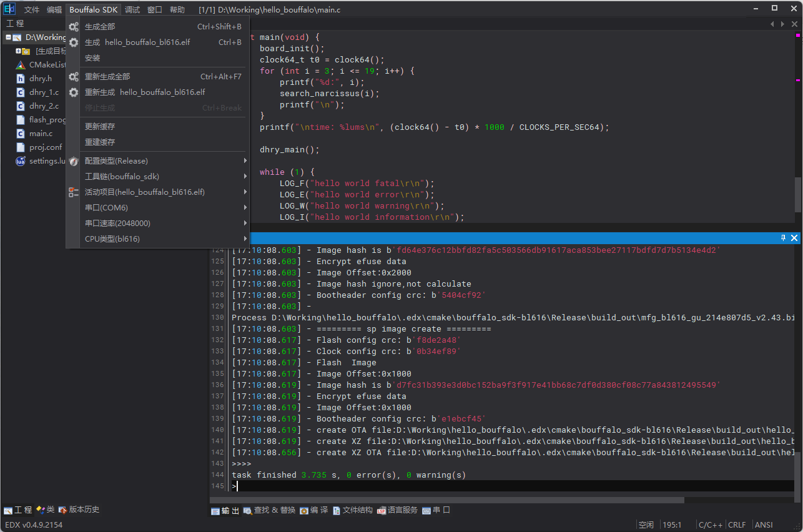Switch to the 工程 panel tab

click(18, 510)
